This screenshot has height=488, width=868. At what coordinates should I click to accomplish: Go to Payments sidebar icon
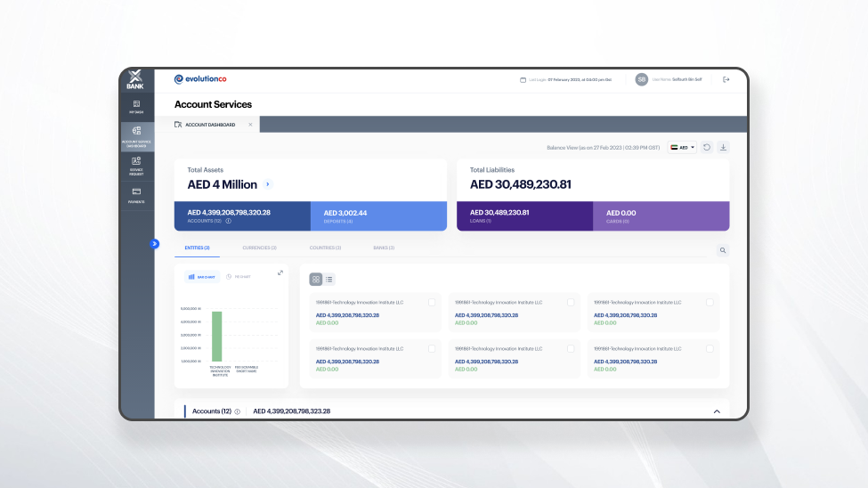click(136, 195)
